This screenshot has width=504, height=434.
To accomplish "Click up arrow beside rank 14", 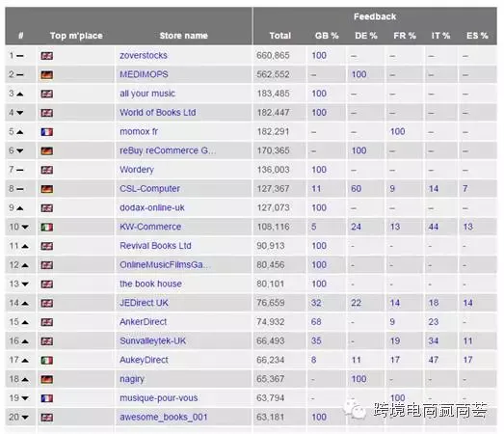I will tap(25, 303).
